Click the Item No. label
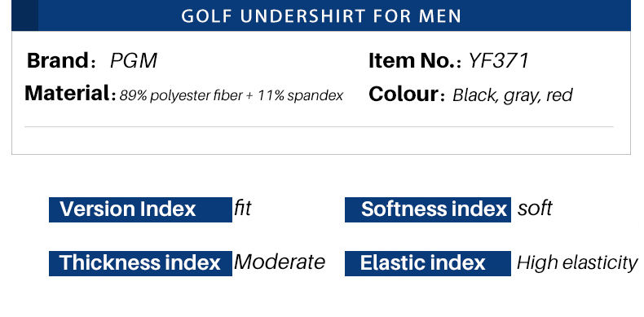Screen dimensions: 644x317 point(415,61)
